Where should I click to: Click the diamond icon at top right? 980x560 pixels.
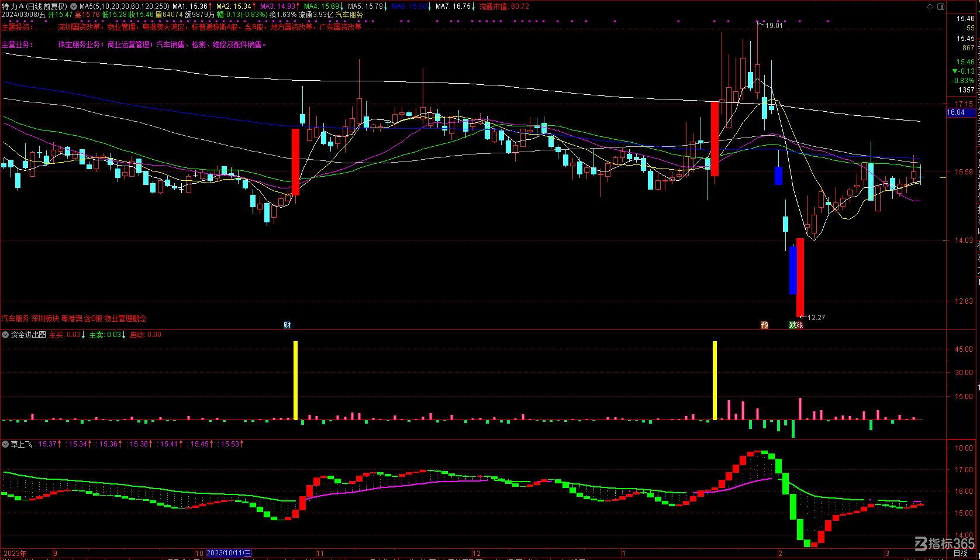[930, 6]
